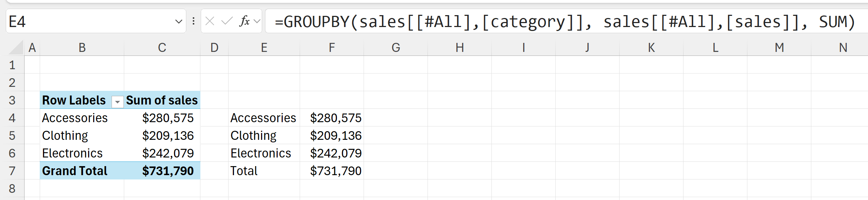Select the $731,790 cell in column F
This screenshot has height=200, width=868.
335,171
